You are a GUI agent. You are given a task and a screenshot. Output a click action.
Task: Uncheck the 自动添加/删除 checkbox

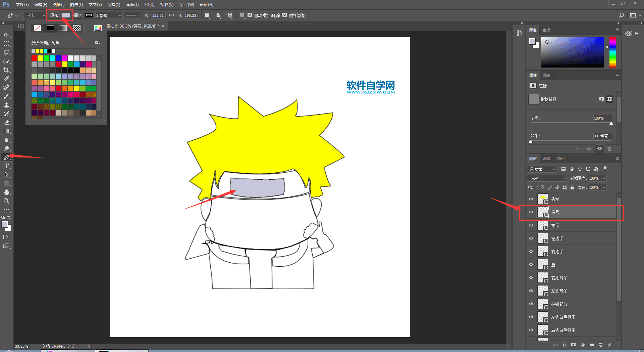[x=250, y=15]
